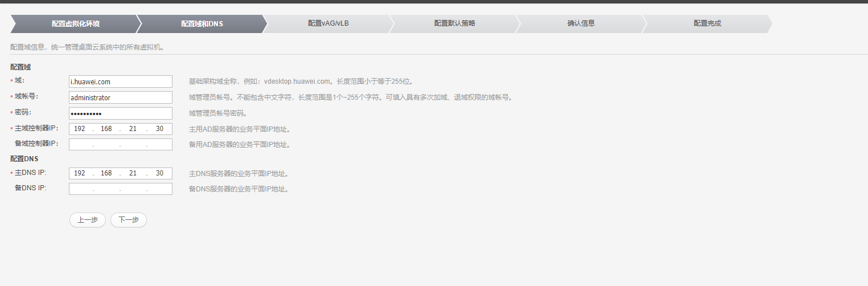
Task: Click second octet 168 of 主DNS IP
Action: point(106,173)
